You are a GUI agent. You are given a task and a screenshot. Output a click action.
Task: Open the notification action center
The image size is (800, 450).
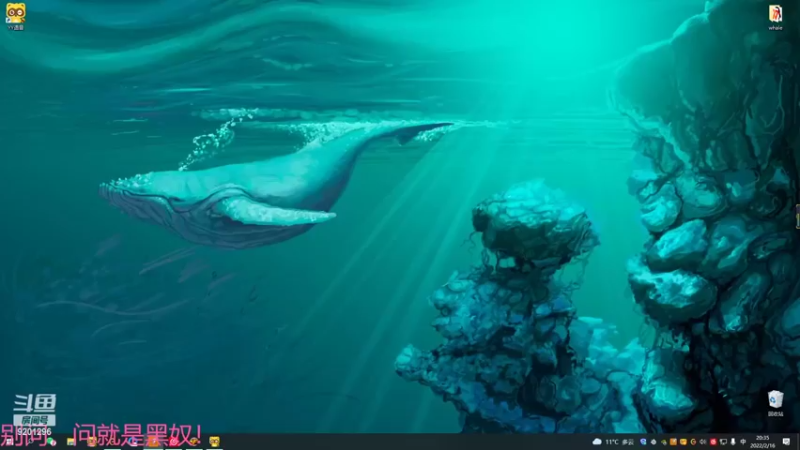[786, 442]
